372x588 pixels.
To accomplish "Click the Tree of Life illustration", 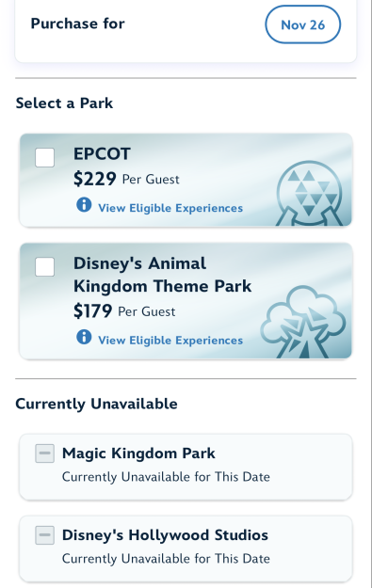I will click(303, 322).
